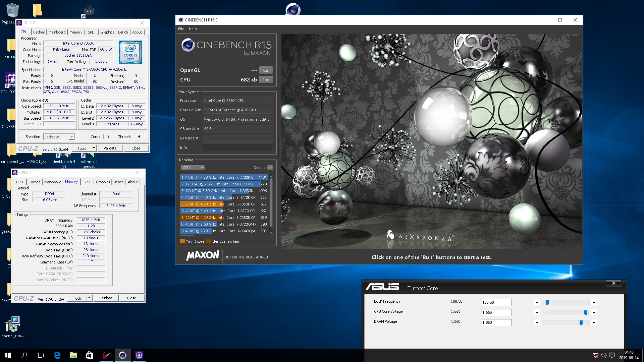The height and width of the screenshot is (362, 644).
Task: Switch to Caches tab in top CPU-Z
Action: click(39, 32)
